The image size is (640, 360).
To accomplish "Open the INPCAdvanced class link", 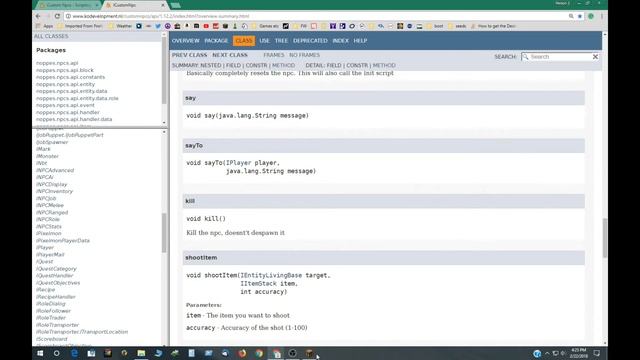I will click(55, 170).
